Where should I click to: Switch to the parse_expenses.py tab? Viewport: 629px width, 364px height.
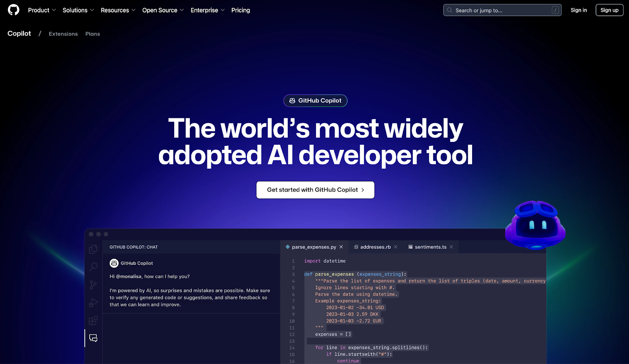314,247
